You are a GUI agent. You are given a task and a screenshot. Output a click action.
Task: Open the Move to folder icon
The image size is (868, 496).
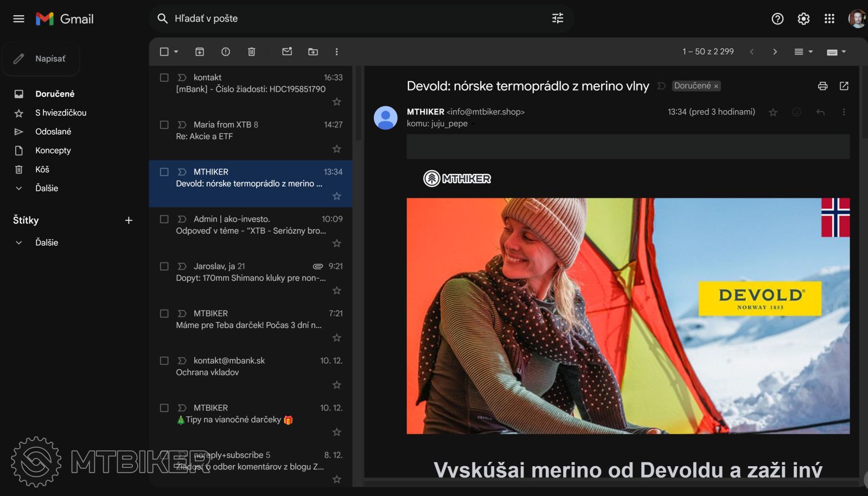[x=313, y=51]
